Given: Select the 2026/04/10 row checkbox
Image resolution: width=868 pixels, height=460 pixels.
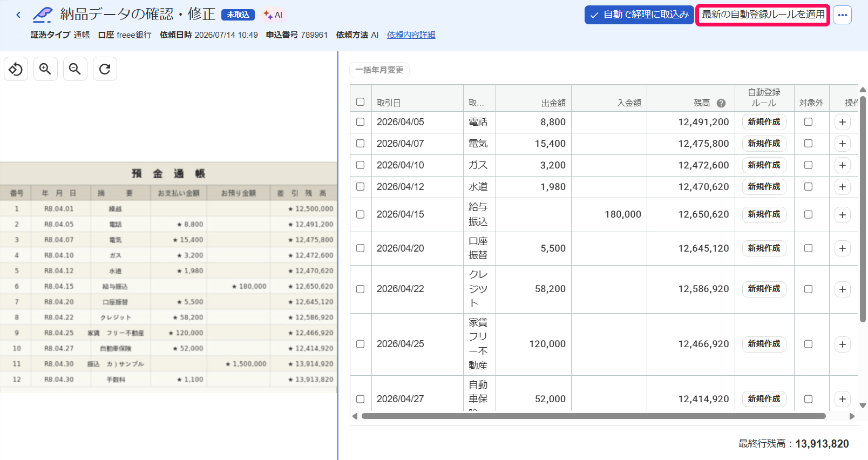Looking at the screenshot, I should (x=361, y=165).
